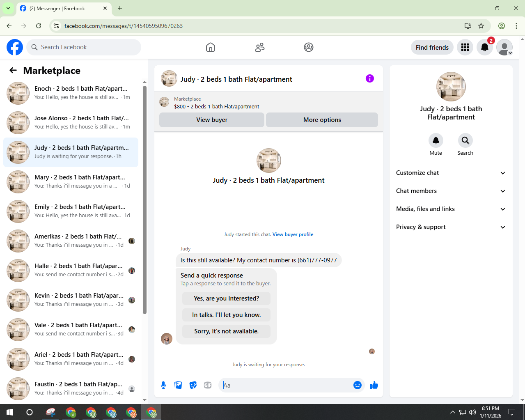Image resolution: width=525 pixels, height=420 pixels.
Task: Focus the Search Facebook field
Action: point(84,47)
